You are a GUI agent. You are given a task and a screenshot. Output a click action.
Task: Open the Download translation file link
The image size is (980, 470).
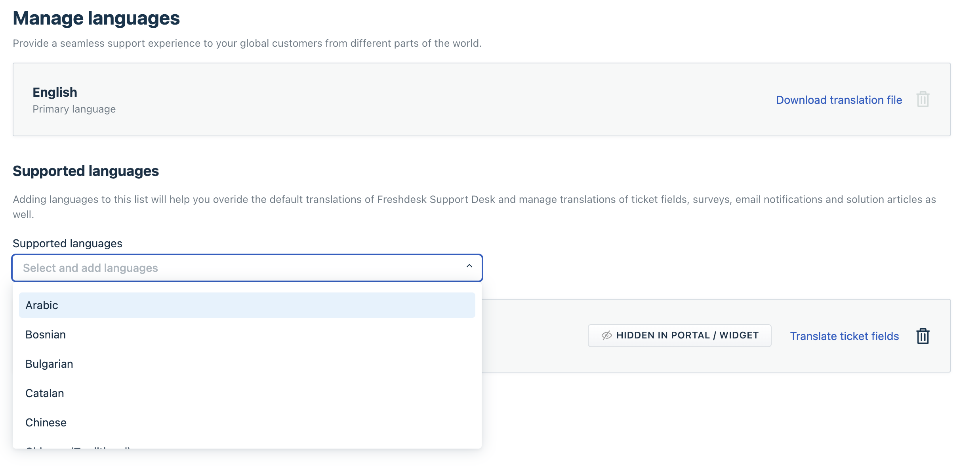coord(839,100)
